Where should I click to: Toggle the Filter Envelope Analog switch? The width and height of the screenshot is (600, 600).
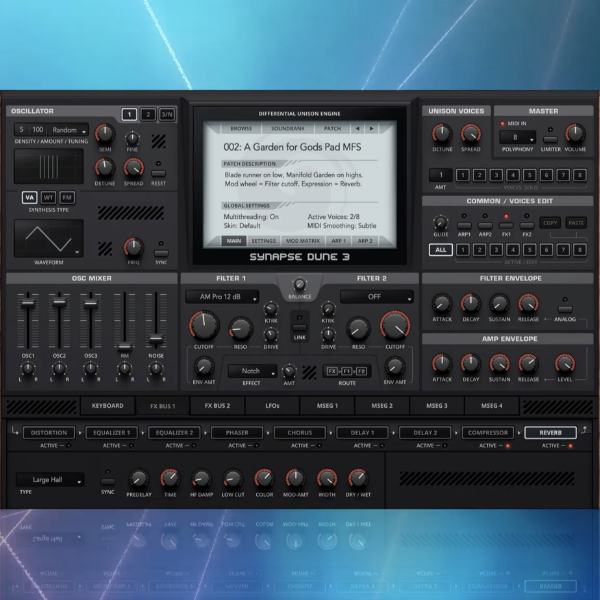565,309
